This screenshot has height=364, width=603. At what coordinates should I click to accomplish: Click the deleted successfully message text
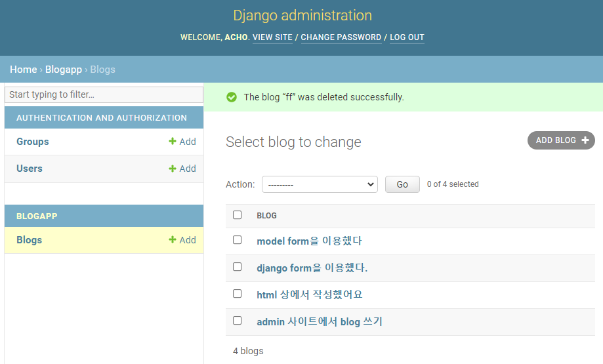click(323, 97)
